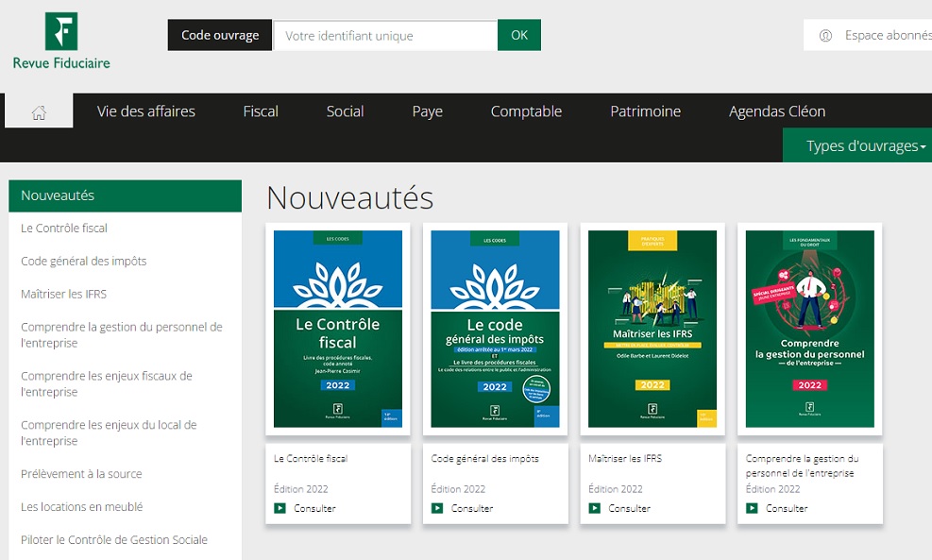The image size is (932, 560).
Task: Focus the Votre identifiant unique input field
Action: point(385,35)
